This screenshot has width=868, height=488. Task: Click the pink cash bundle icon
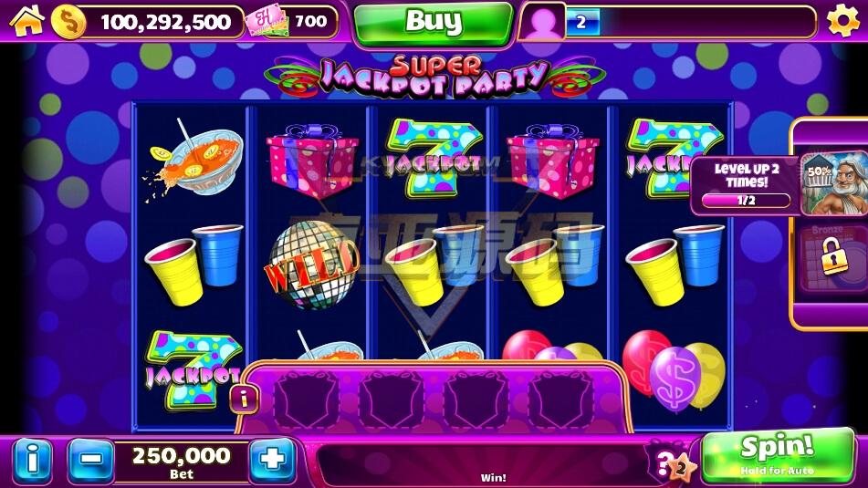(x=267, y=22)
